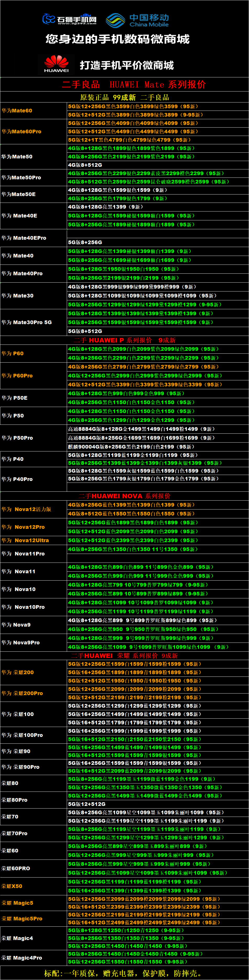The image size is (249, 980).
Task: Select the 华为 荣耀90Pro label
Action: tap(21, 767)
